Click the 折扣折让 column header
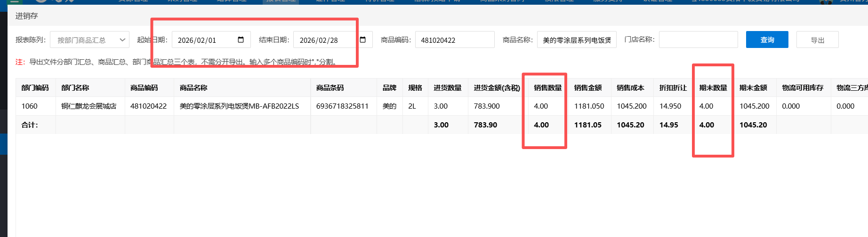This screenshot has height=237, width=868. pos(673,88)
